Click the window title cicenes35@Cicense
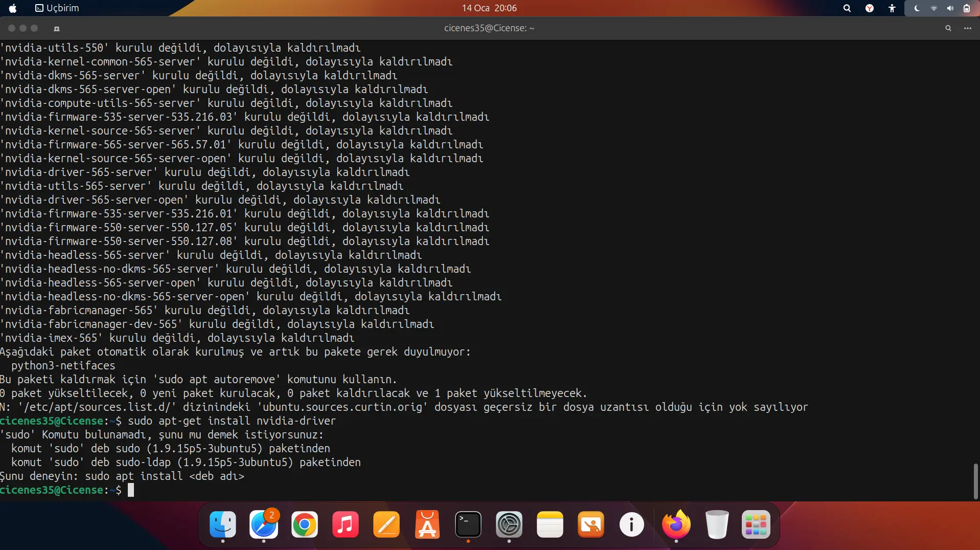Image resolution: width=980 pixels, height=550 pixels. point(489,28)
